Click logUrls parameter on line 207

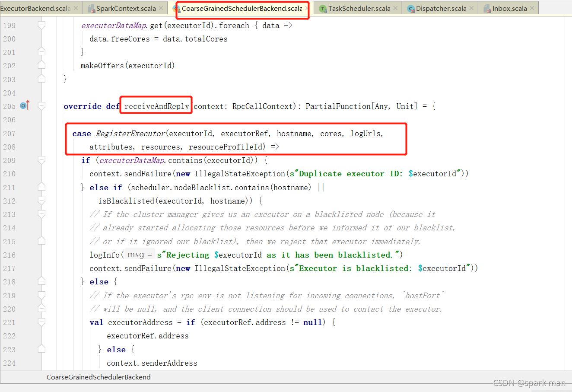(x=365, y=134)
